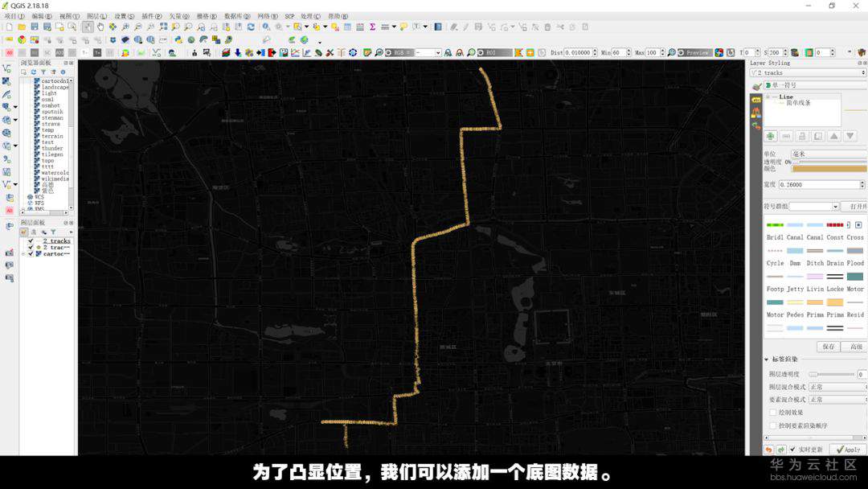
Task: Select 'osmbot' in the browser panel list
Action: pos(51,105)
